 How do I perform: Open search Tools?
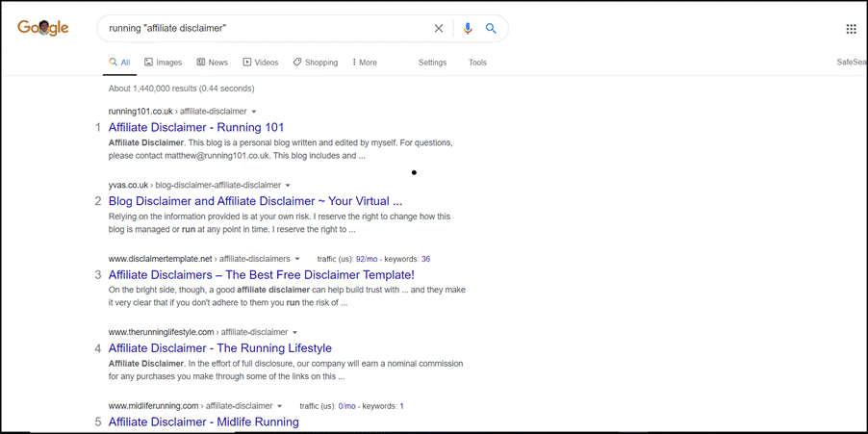point(477,63)
